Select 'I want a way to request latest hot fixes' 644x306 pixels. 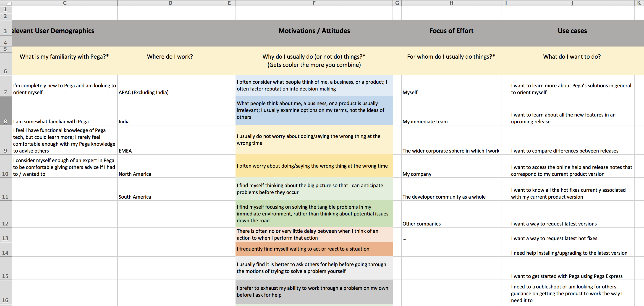572,235
